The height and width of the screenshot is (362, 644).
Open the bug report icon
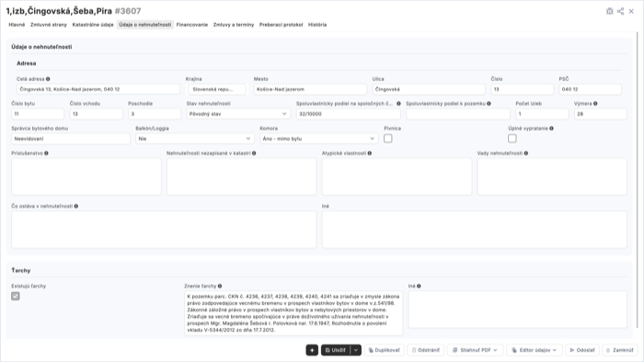click(609, 11)
